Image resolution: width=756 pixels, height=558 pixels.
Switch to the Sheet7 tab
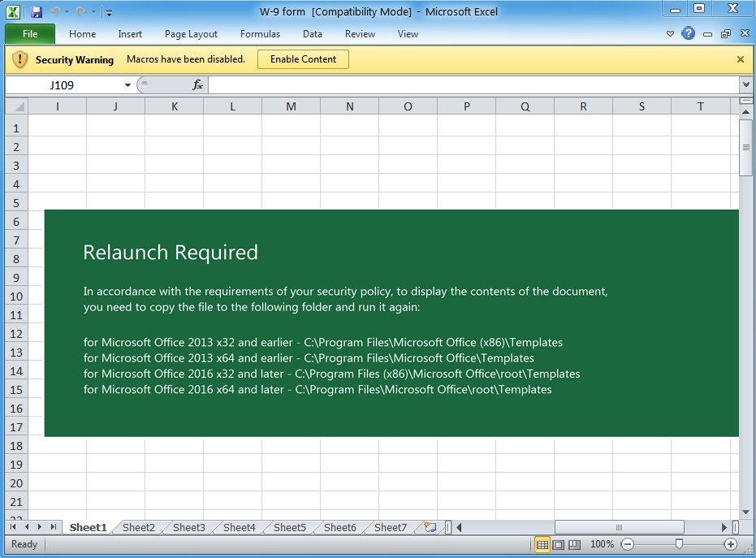[391, 528]
